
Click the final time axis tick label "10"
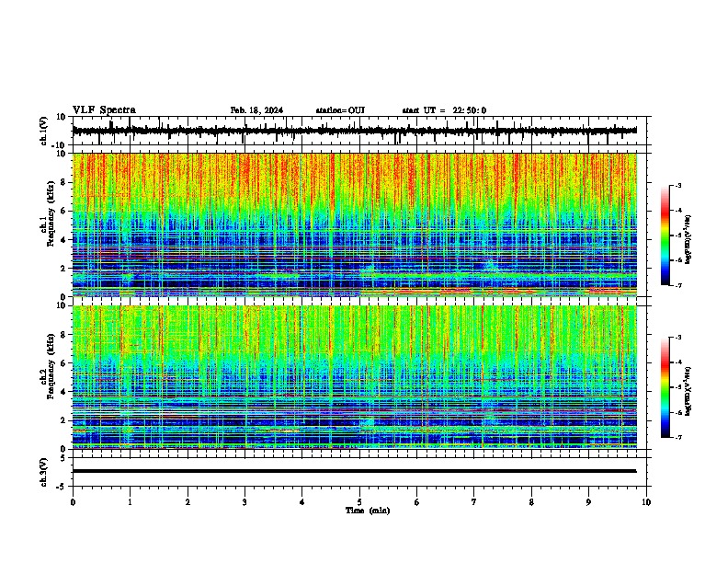646,502
